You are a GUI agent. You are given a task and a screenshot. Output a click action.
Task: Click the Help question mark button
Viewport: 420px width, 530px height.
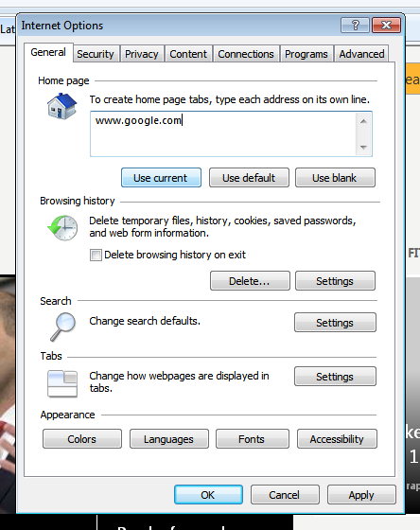pyautogui.click(x=355, y=26)
